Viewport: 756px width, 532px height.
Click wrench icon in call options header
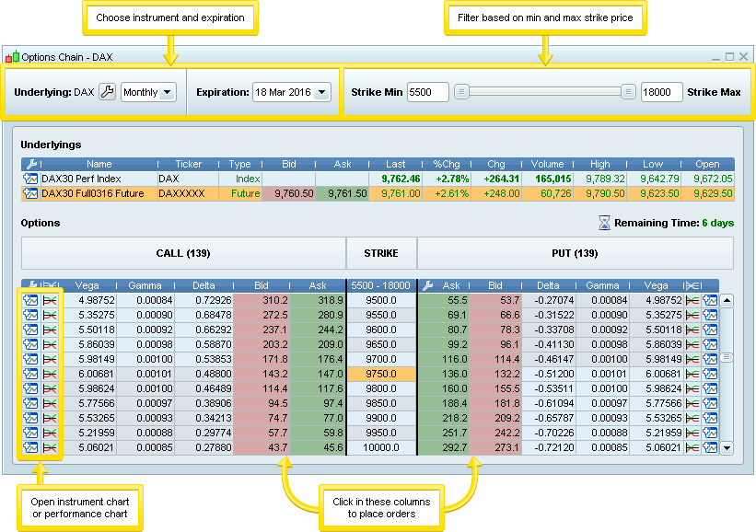point(32,285)
